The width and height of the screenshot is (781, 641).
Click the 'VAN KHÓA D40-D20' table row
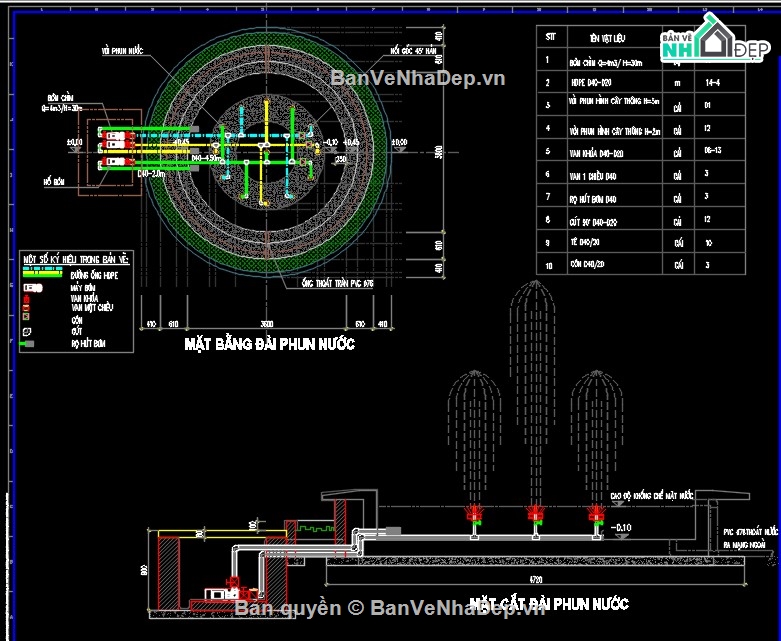click(601, 153)
